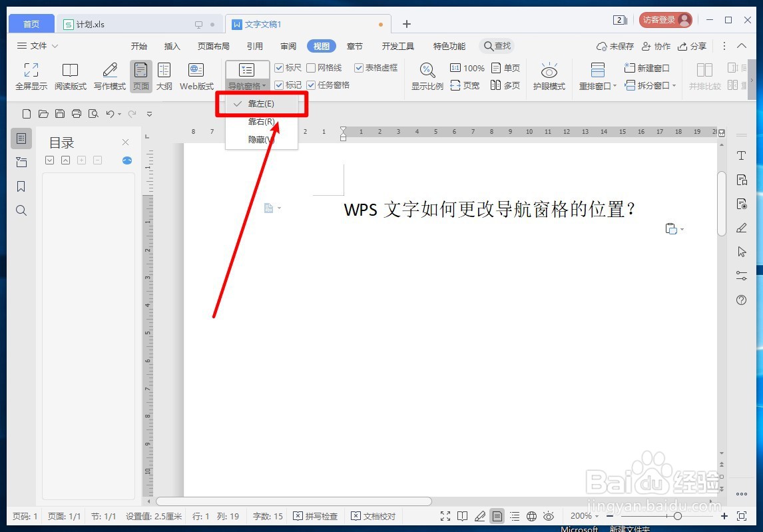Click the unsaved (未保存) cloud status
The image size is (763, 532).
[x=615, y=46]
